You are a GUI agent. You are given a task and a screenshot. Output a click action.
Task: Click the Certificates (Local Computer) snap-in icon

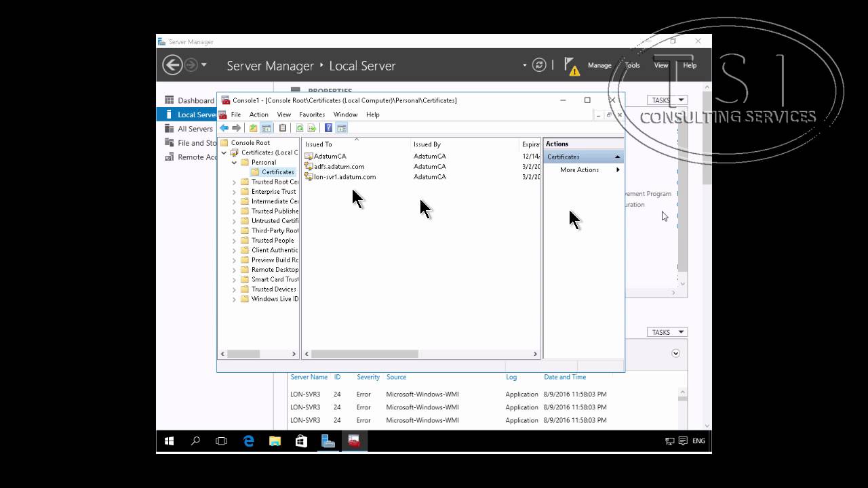(235, 152)
